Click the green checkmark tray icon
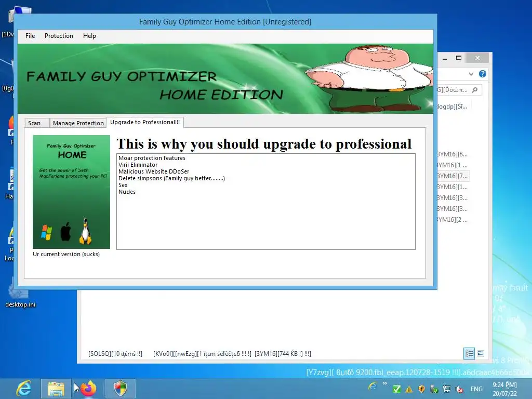 click(396, 389)
